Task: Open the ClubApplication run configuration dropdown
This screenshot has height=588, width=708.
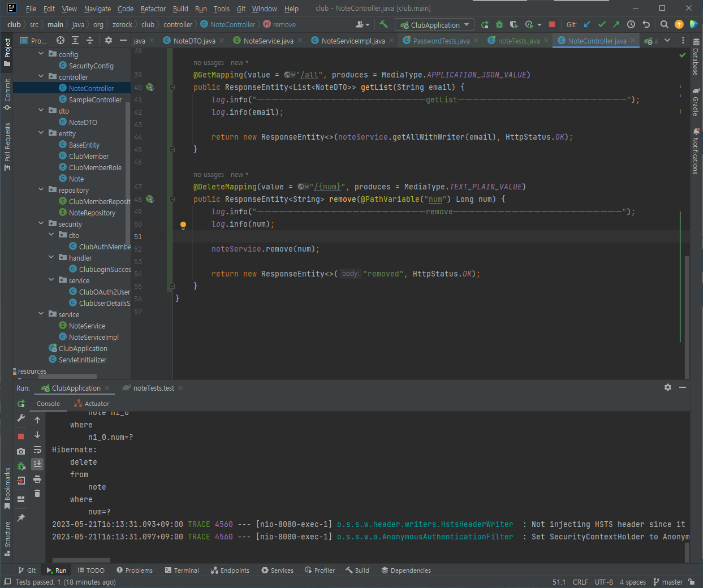Action: (x=434, y=25)
